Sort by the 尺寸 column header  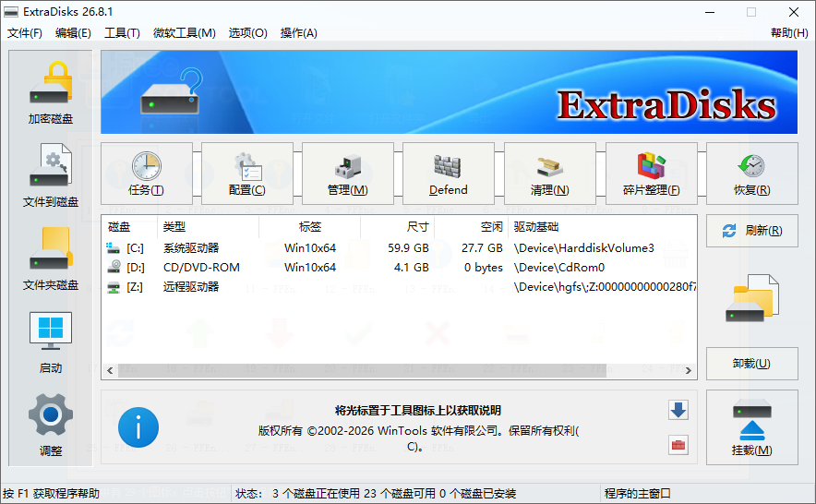pos(397,227)
